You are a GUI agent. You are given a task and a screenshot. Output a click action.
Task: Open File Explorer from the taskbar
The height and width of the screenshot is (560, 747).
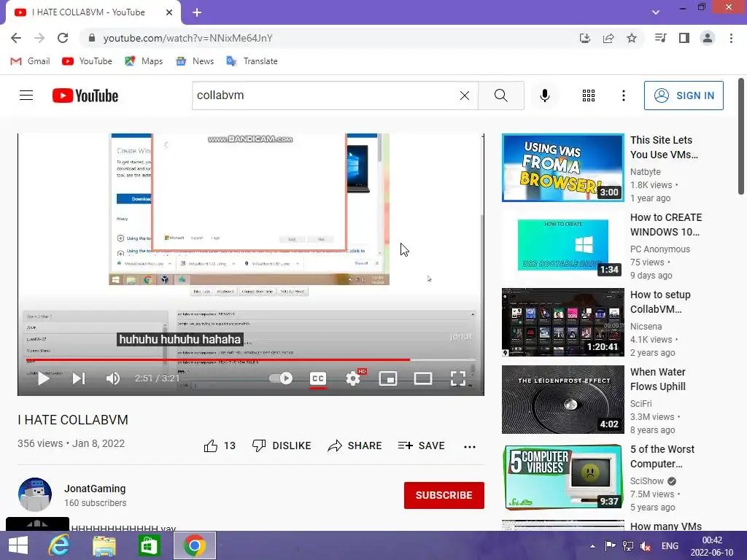(104, 545)
